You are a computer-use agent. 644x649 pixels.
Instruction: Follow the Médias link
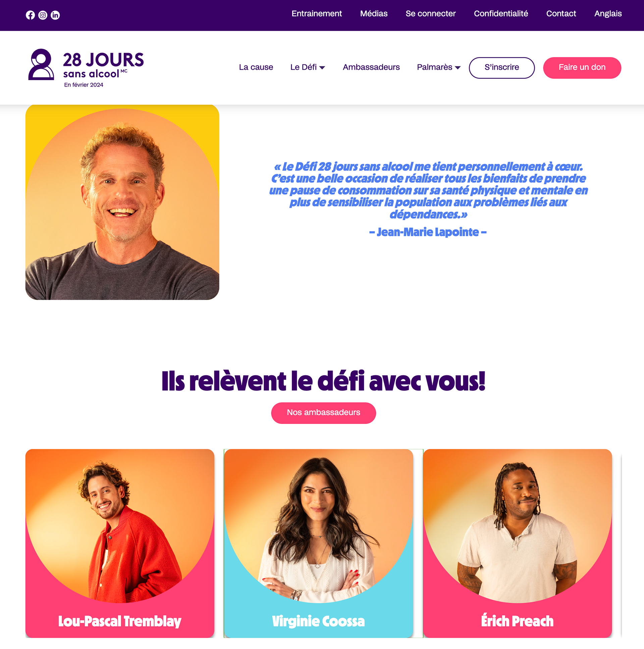pos(374,14)
